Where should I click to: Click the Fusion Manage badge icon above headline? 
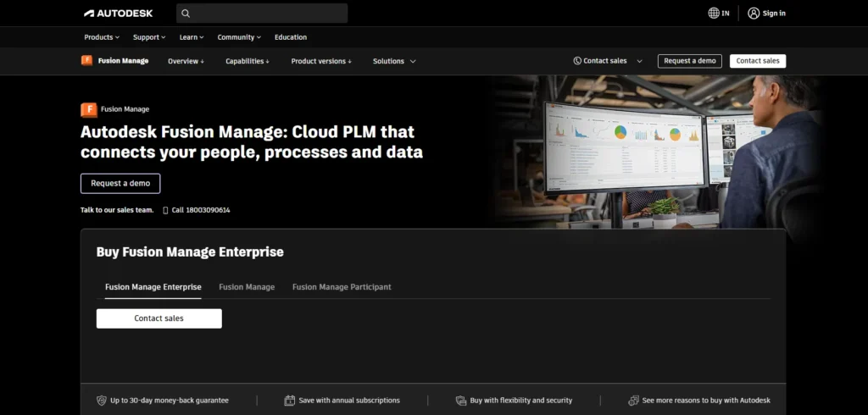click(88, 109)
